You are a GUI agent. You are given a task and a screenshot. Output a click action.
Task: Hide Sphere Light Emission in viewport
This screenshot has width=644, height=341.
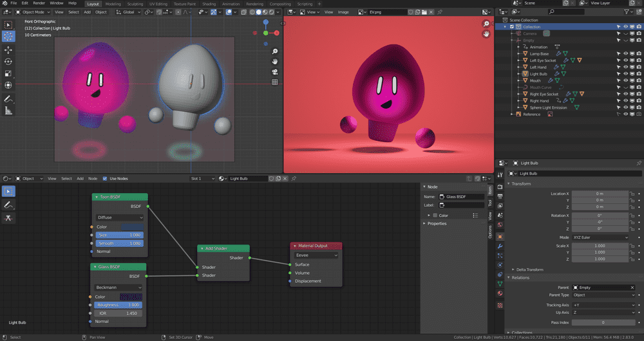625,107
